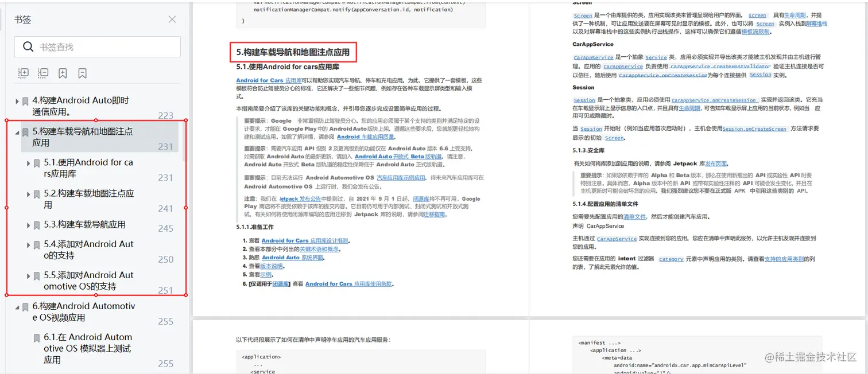Screen dimensions: 868x374
Task: Click the expand all bookmarks icon
Action: coord(23,73)
